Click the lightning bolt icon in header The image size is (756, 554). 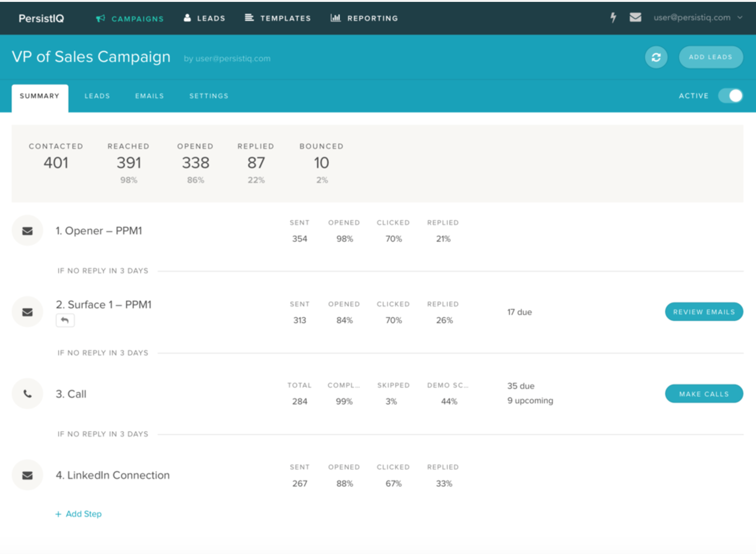click(613, 18)
